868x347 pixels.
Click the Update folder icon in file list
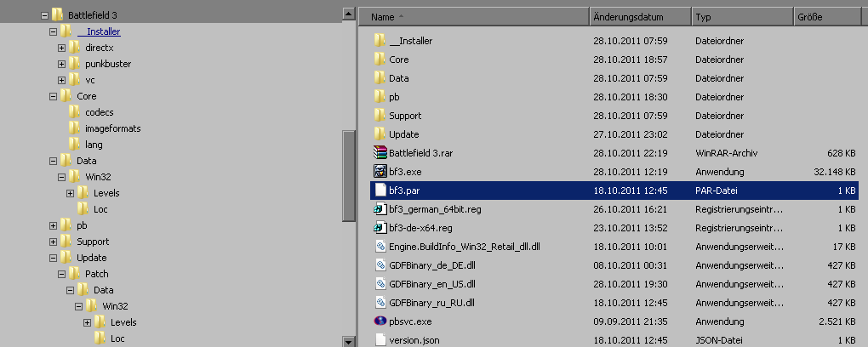click(x=380, y=134)
